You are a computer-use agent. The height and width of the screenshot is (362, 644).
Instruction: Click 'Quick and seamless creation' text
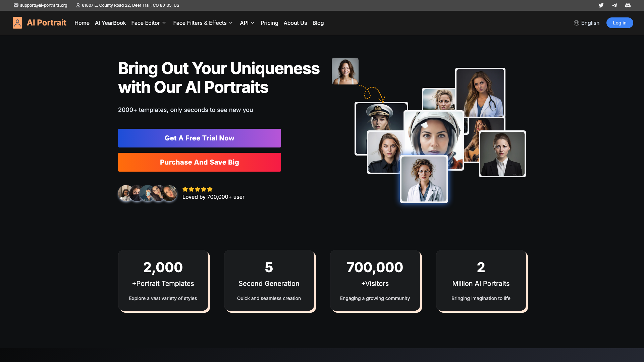(269, 298)
